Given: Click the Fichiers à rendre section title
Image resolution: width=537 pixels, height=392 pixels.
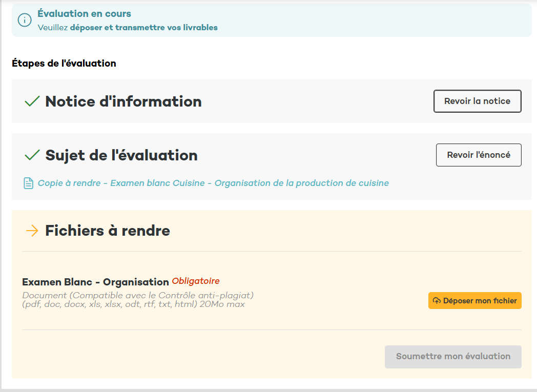Looking at the screenshot, I should (108, 231).
